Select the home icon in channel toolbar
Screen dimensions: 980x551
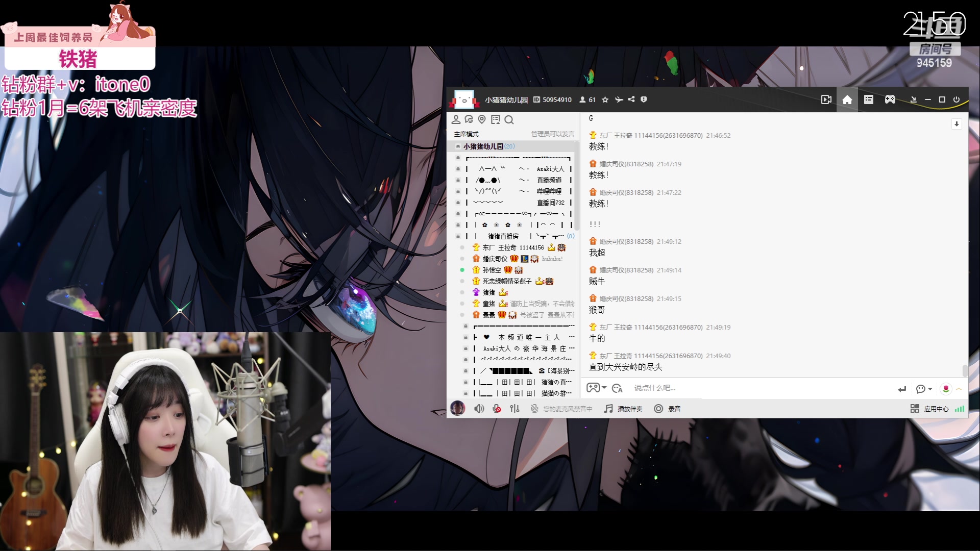(847, 99)
